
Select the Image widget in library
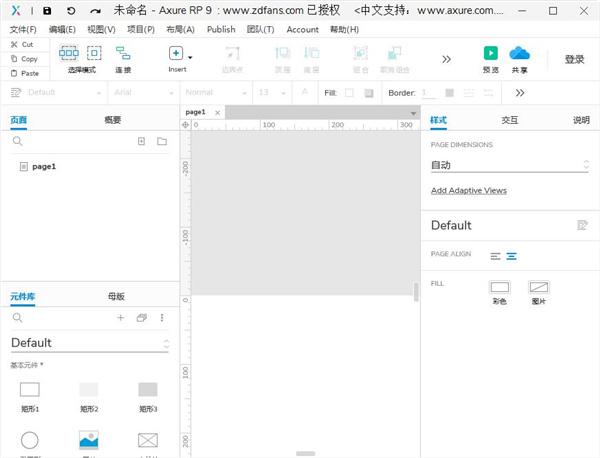click(x=89, y=440)
